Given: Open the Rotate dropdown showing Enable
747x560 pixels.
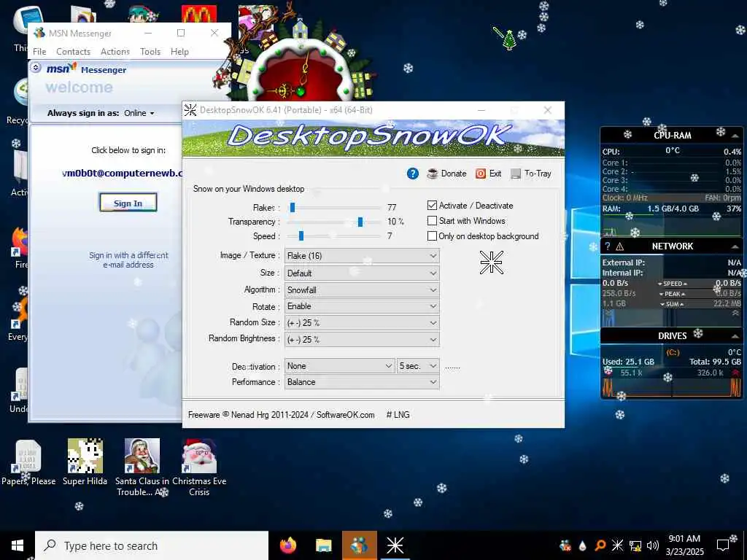Looking at the screenshot, I should pyautogui.click(x=362, y=306).
